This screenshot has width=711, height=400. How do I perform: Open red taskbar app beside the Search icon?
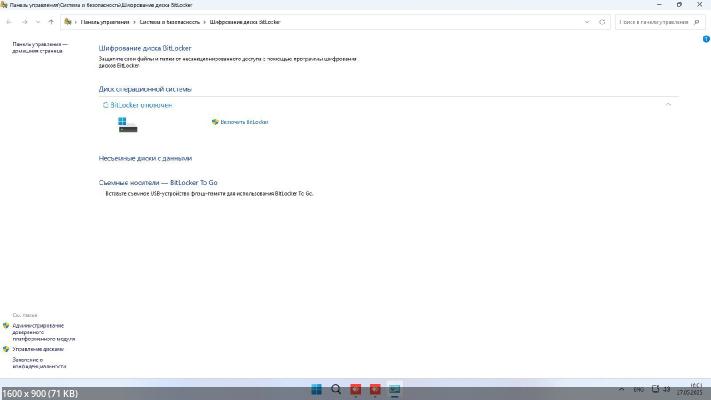click(356, 389)
